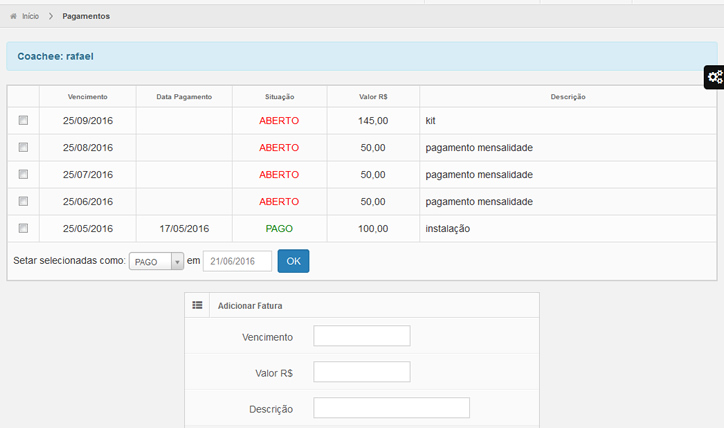Focus the payment date field 21/06/2016
Screen dimensions: 724x428
click(237, 262)
